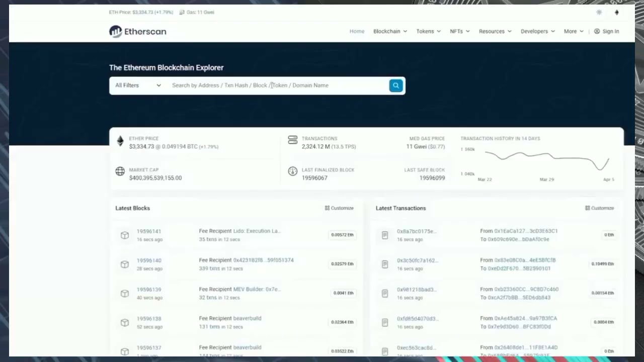Open recipient address 0x7e9d3D60...BFC83f0Dd

(x=519, y=327)
